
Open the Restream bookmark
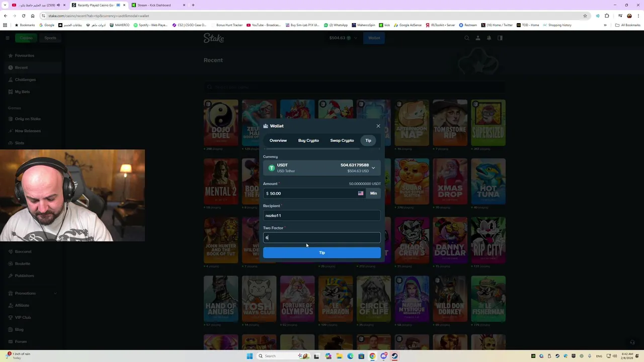coord(468,25)
